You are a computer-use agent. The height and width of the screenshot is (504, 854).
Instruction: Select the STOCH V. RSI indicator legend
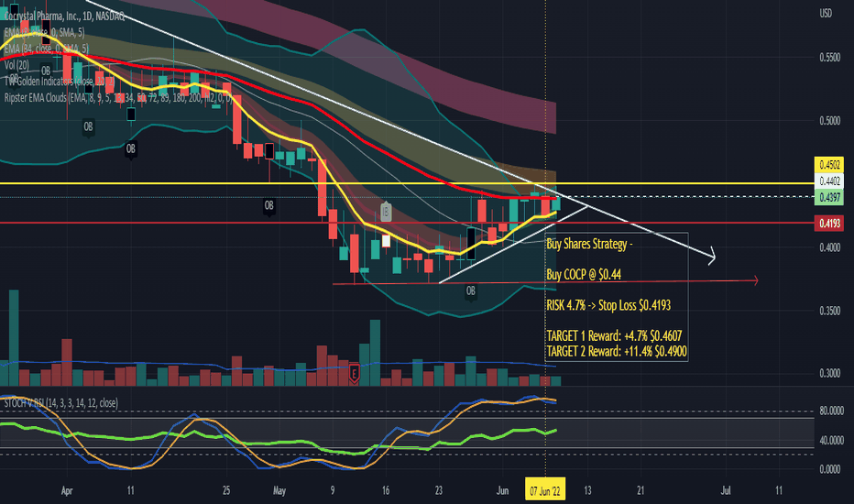pos(60,403)
